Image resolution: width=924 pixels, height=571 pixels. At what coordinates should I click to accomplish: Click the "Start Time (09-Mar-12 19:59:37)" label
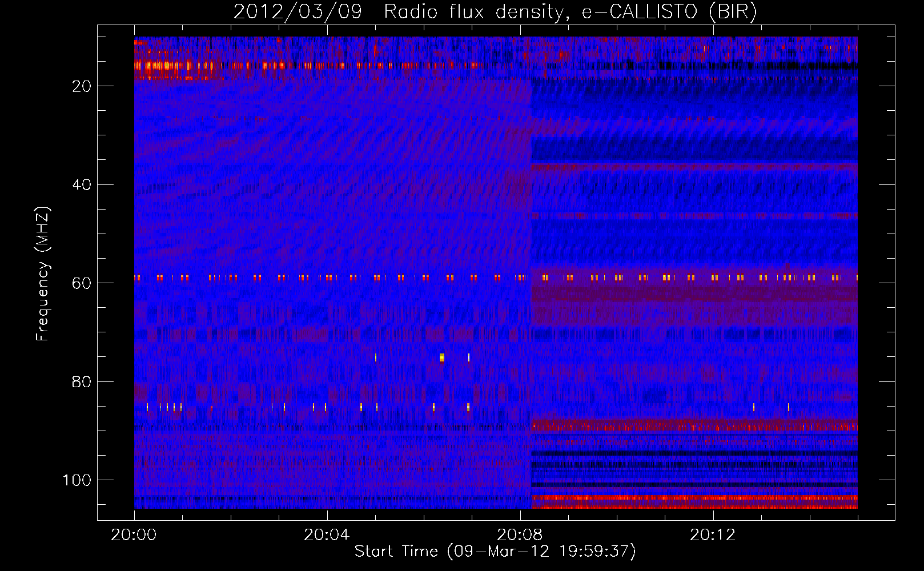(495, 552)
